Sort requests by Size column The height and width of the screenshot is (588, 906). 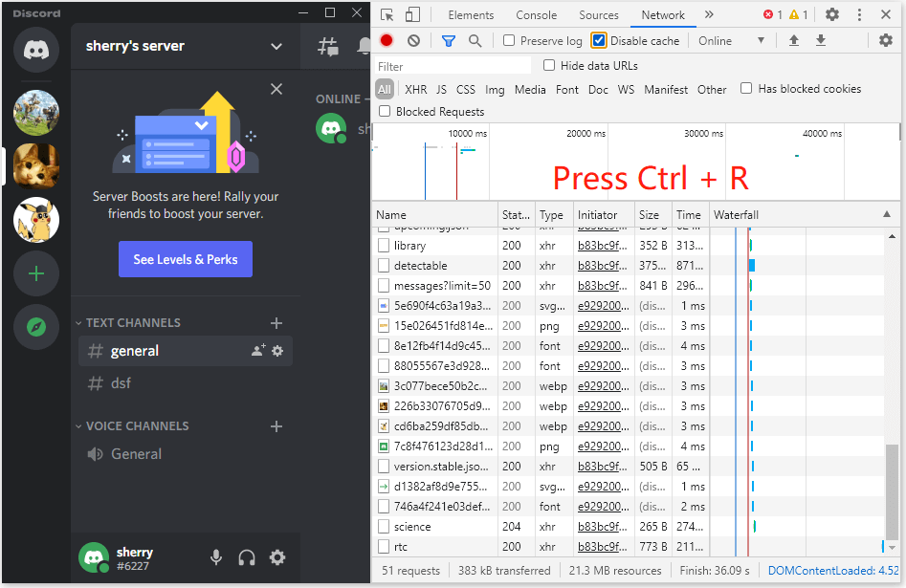point(652,215)
